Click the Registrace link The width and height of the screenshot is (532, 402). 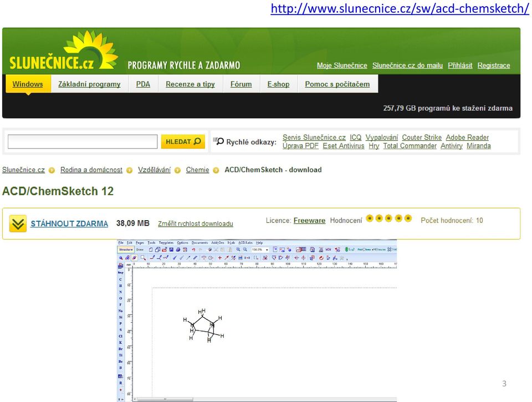(494, 65)
